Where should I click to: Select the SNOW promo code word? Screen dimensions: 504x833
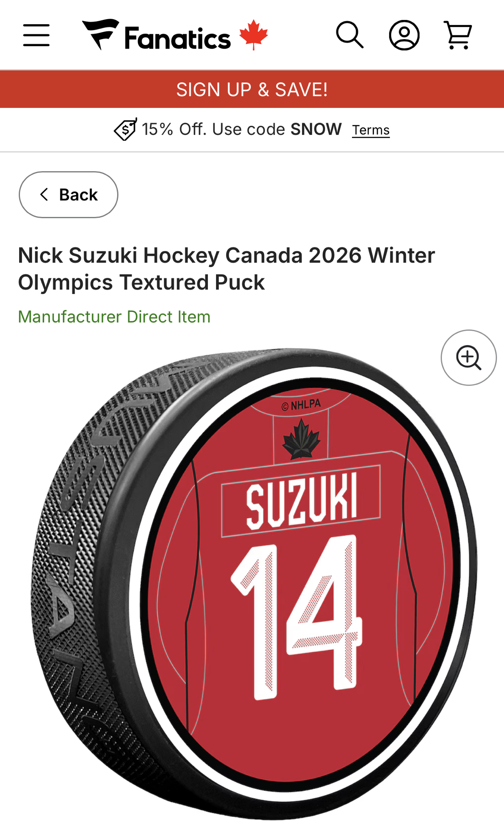(x=316, y=130)
